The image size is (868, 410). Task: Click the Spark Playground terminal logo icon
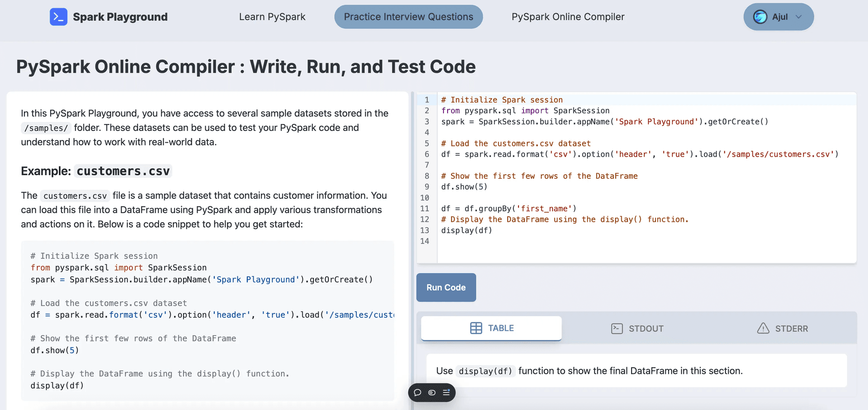pos(58,17)
